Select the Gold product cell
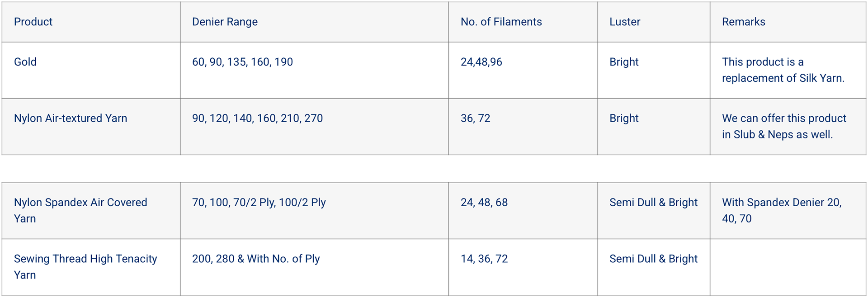868x298 pixels. 25,62
